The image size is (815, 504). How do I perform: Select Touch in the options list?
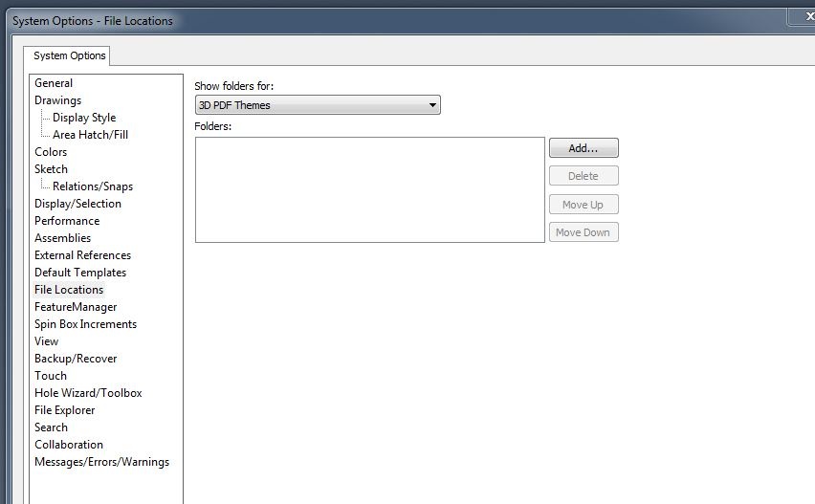51,376
